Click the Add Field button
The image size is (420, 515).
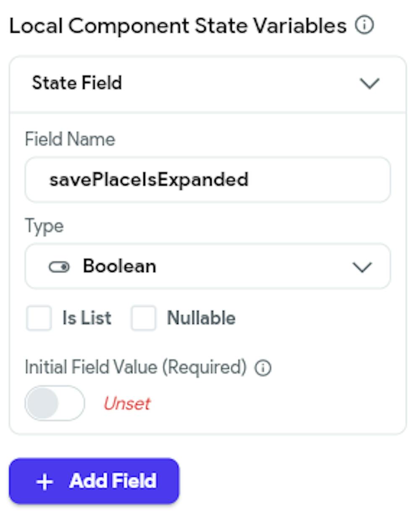tap(94, 481)
